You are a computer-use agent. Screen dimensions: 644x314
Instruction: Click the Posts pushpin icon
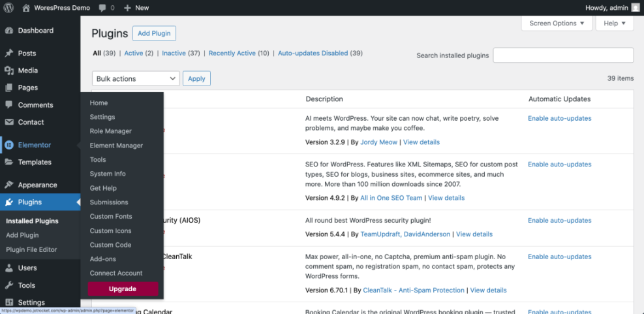(9, 54)
